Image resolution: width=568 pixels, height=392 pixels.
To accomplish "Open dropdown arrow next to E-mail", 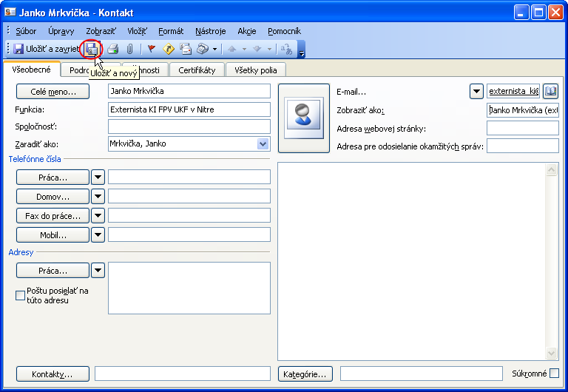I will click(x=476, y=91).
